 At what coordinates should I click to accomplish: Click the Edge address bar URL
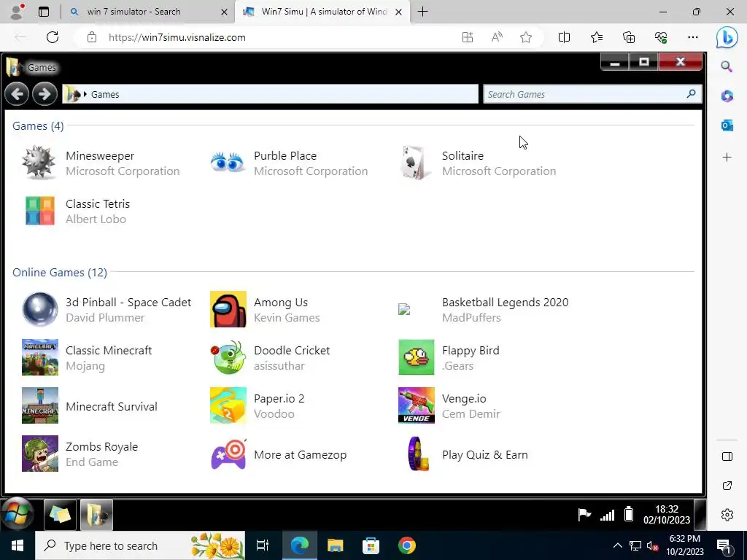(x=177, y=37)
